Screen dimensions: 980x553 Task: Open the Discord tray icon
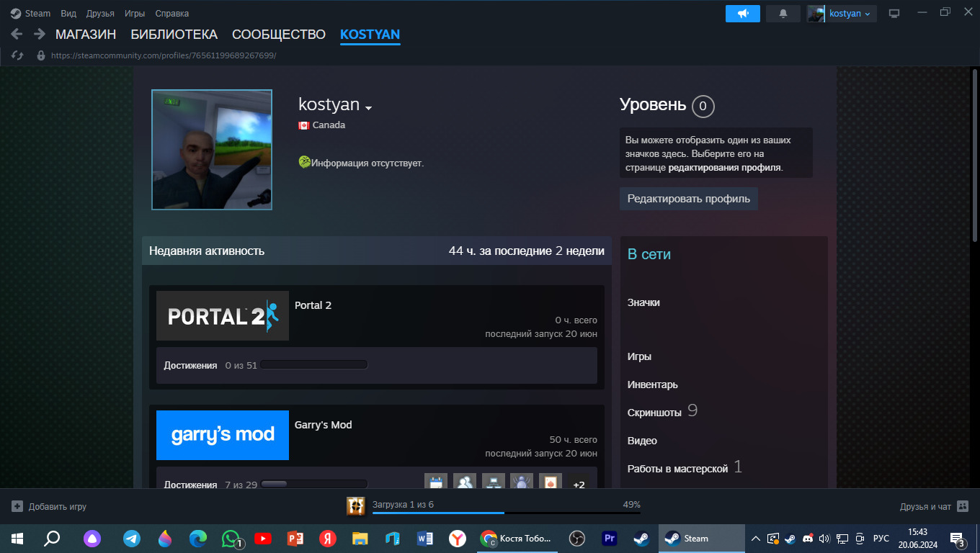pyautogui.click(x=808, y=538)
